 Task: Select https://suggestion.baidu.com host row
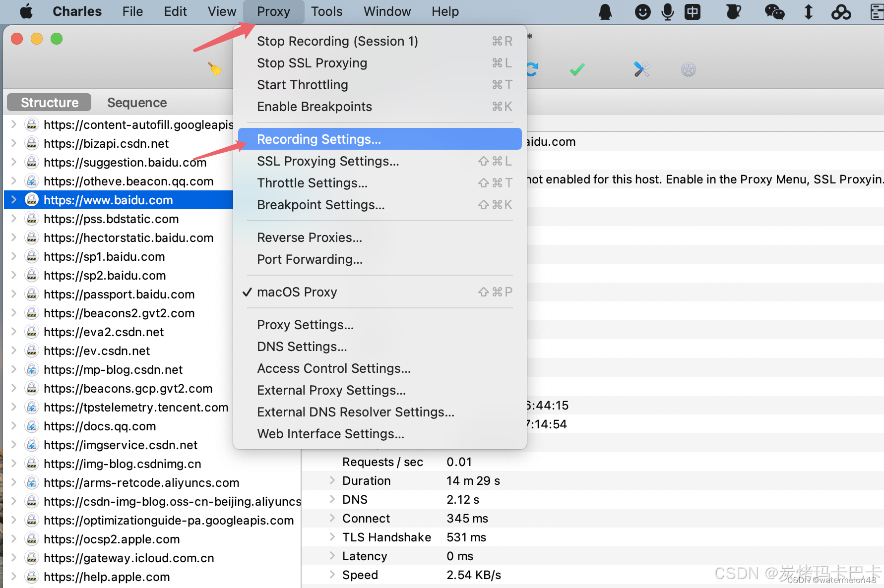(119, 162)
